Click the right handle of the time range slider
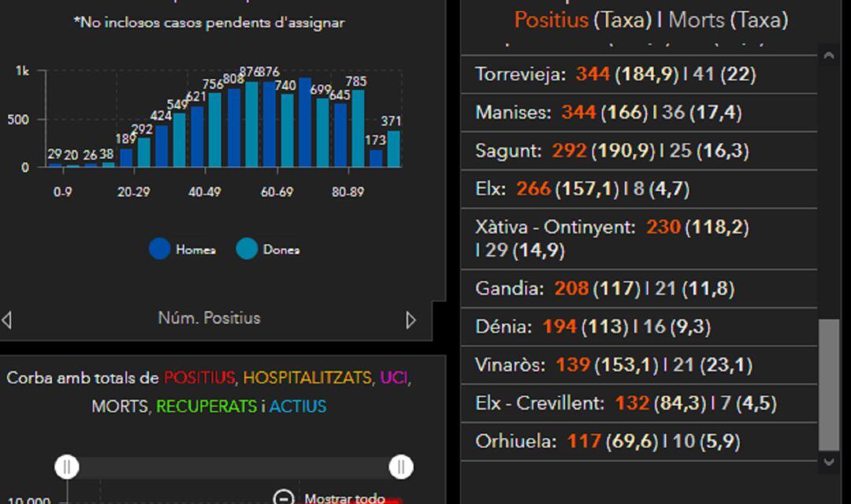This screenshot has width=851, height=504. [400, 466]
